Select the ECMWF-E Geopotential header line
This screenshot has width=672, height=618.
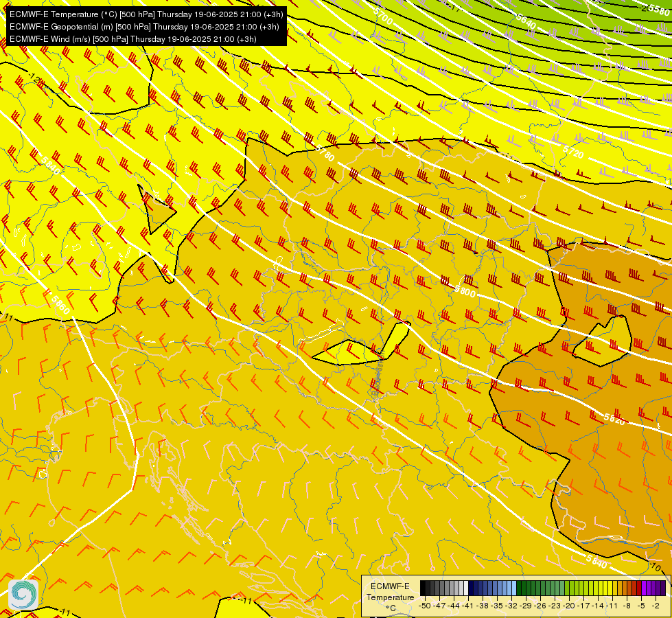(144, 27)
